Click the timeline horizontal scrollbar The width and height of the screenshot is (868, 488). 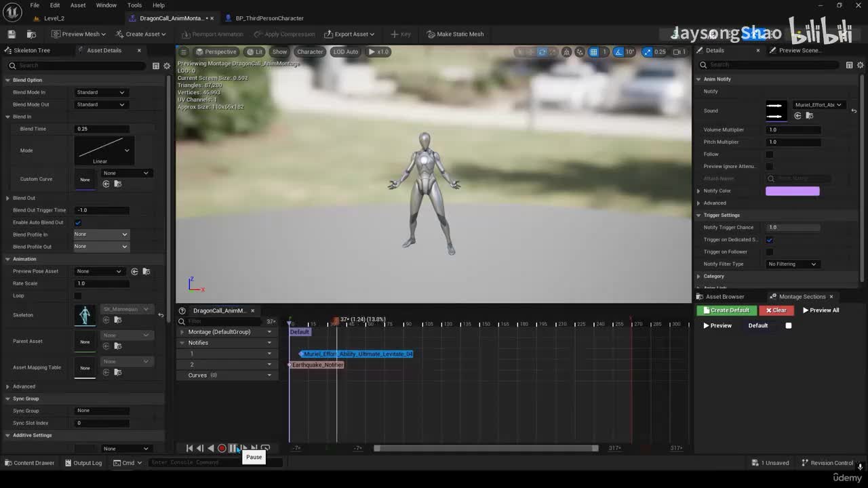[x=486, y=448]
